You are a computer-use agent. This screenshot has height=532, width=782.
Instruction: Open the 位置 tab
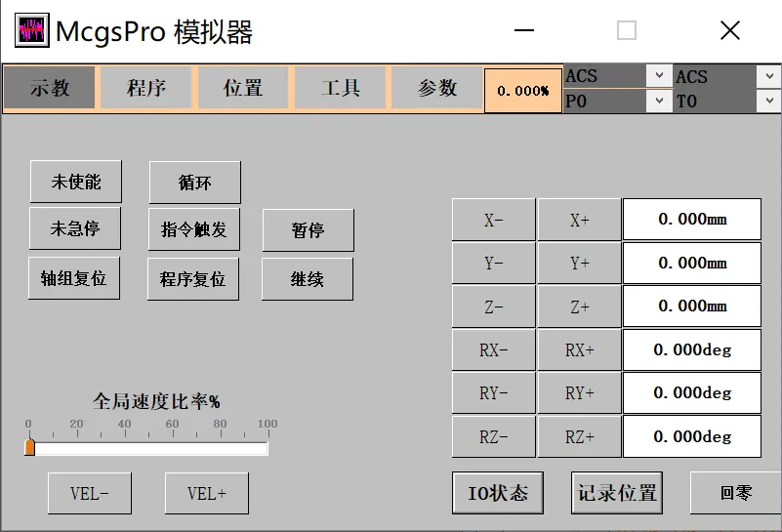point(243,88)
